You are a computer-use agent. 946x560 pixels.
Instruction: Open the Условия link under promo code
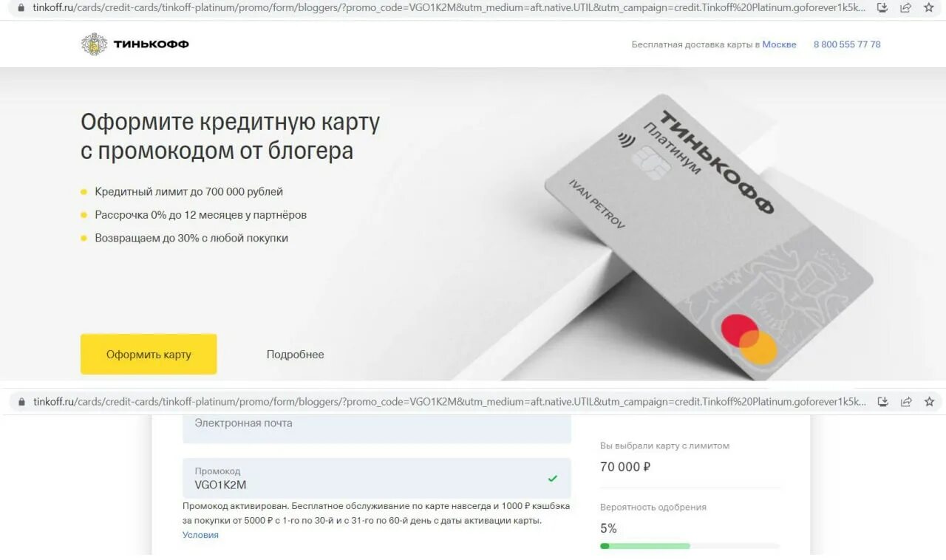click(x=200, y=535)
